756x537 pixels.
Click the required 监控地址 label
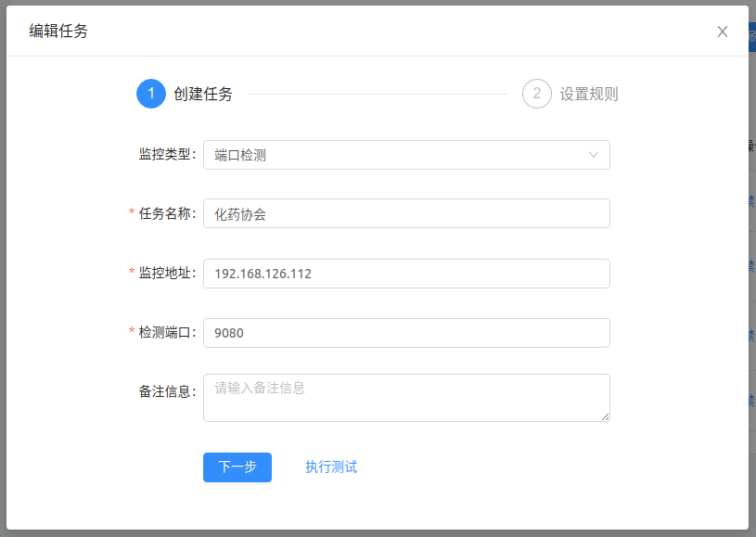(167, 274)
